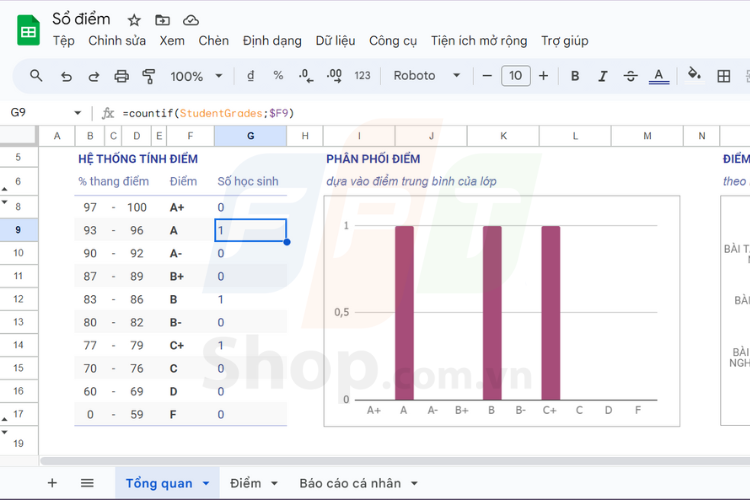Open the Dữ liệu menu
750x500 pixels.
(x=335, y=41)
